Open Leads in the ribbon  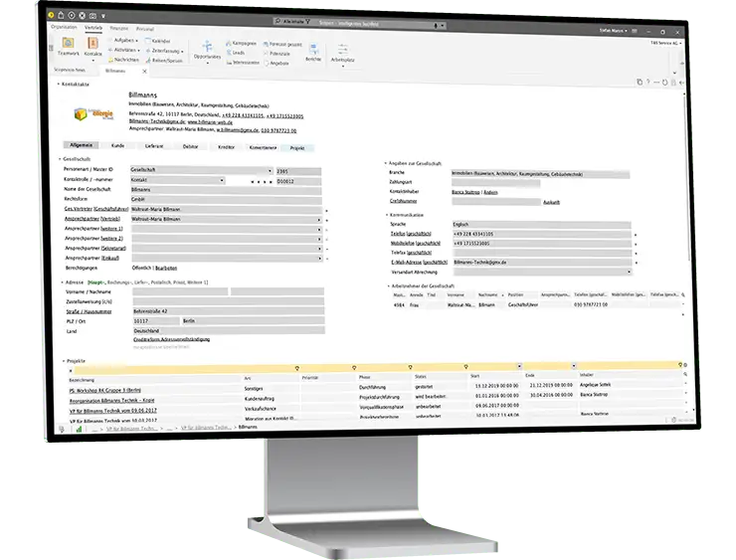(x=236, y=53)
